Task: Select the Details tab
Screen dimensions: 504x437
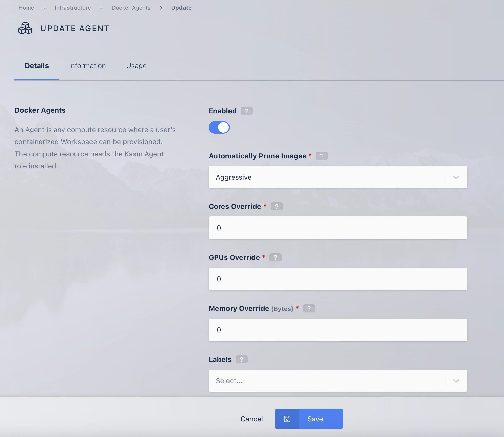Action: [37, 66]
